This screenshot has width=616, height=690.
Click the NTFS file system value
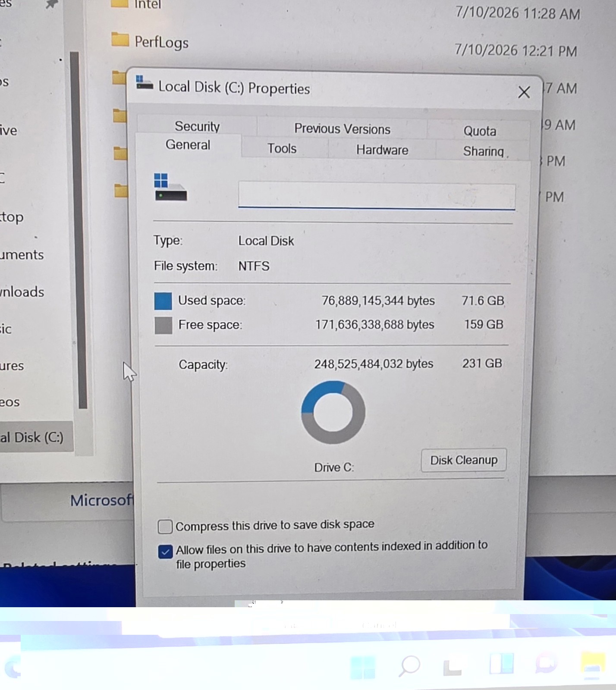pyautogui.click(x=254, y=266)
